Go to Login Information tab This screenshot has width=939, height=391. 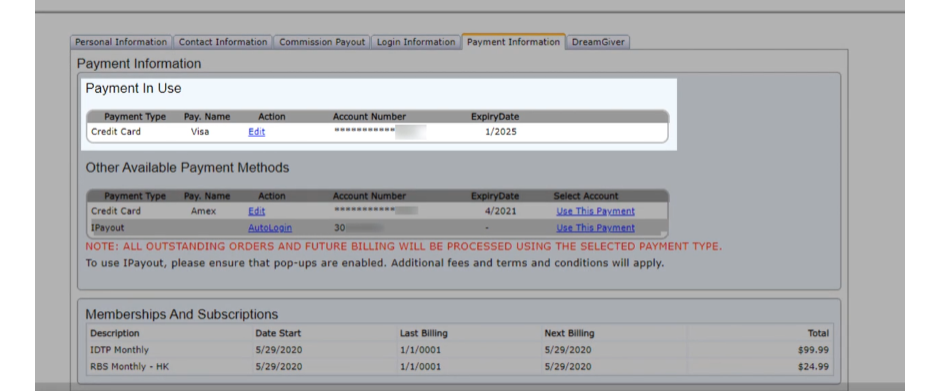coord(416,42)
